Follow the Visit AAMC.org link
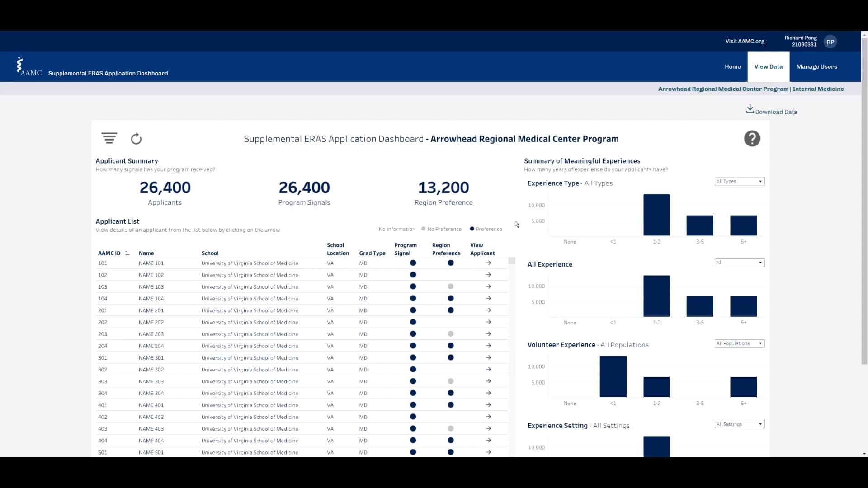The height and width of the screenshot is (488, 868). [x=745, y=41]
